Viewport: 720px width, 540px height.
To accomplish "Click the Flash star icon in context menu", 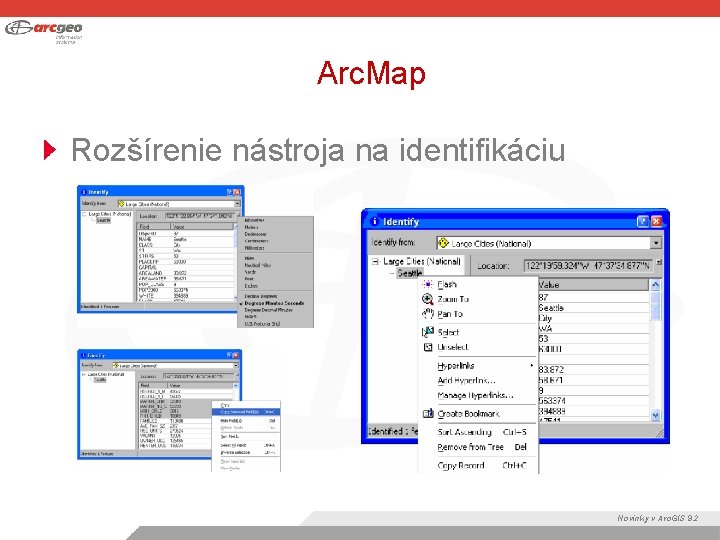I will (x=428, y=284).
